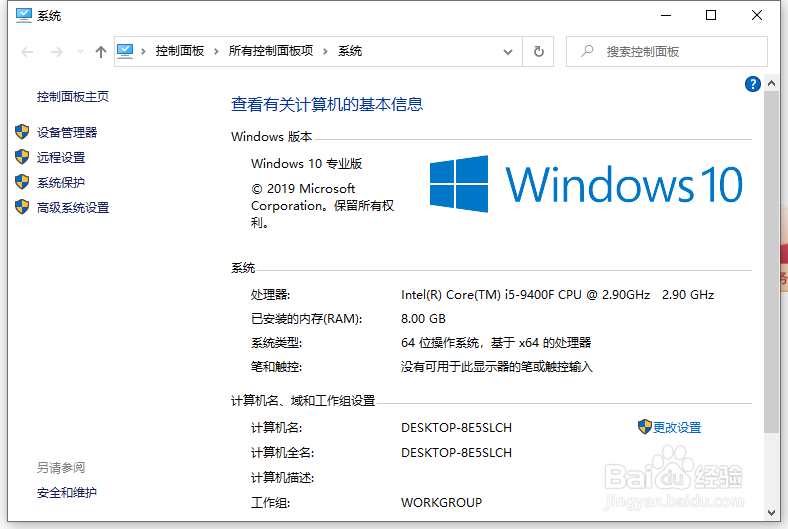Click shield icon beside 更改设置
Screen dimensions: 788x529
coord(645,427)
